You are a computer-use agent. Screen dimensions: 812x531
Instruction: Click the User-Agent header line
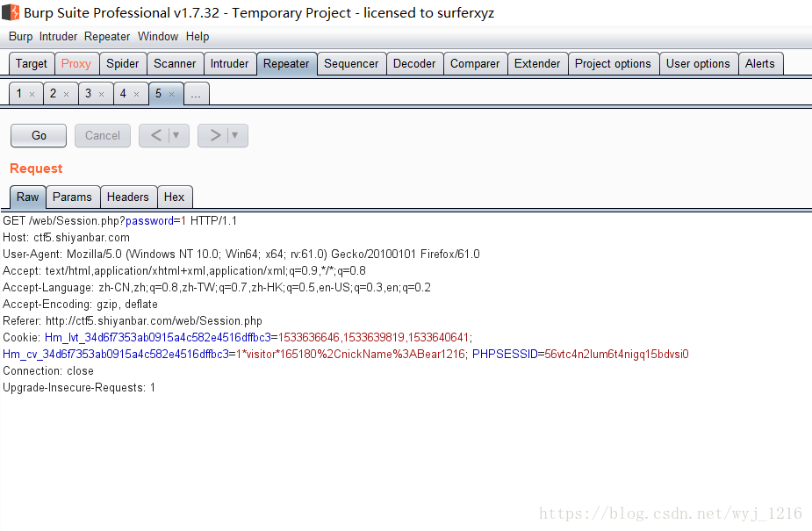point(241,255)
